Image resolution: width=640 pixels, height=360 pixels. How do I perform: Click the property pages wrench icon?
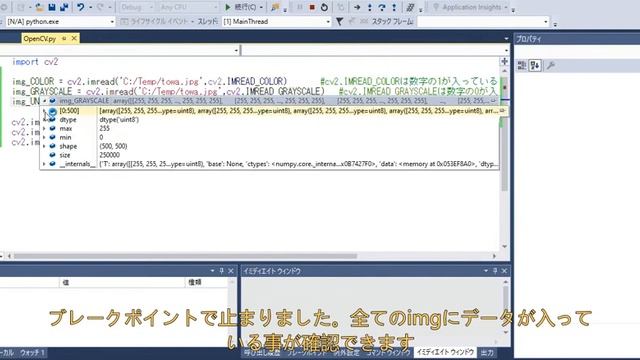click(x=551, y=65)
